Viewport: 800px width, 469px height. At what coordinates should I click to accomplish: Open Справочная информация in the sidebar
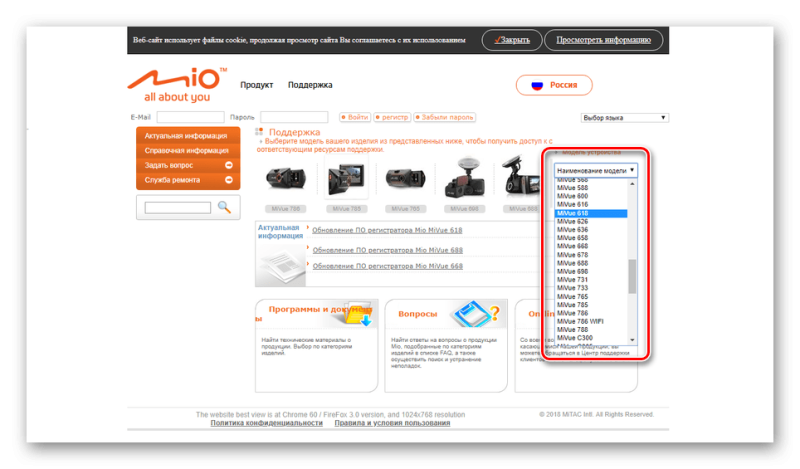[188, 151]
